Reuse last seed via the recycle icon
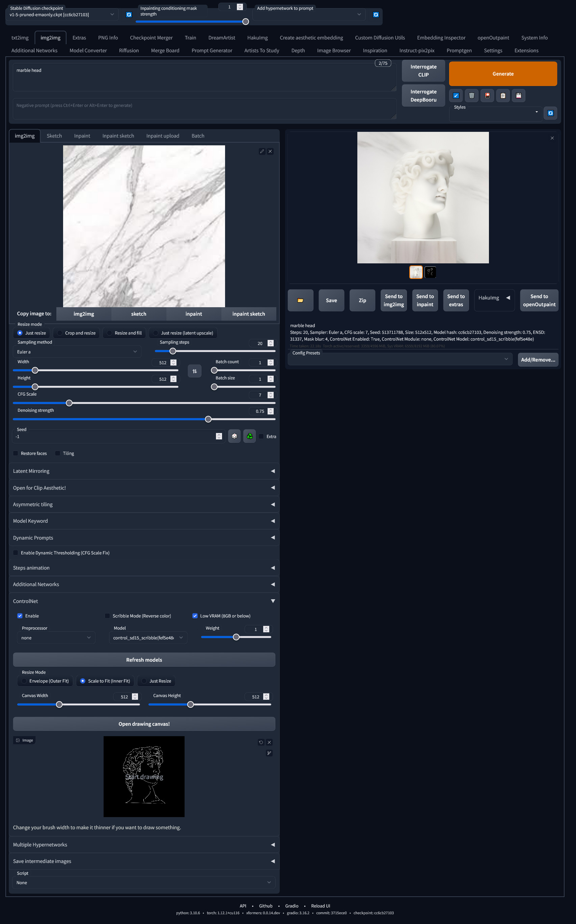Image resolution: width=576 pixels, height=924 pixels. pyautogui.click(x=249, y=436)
